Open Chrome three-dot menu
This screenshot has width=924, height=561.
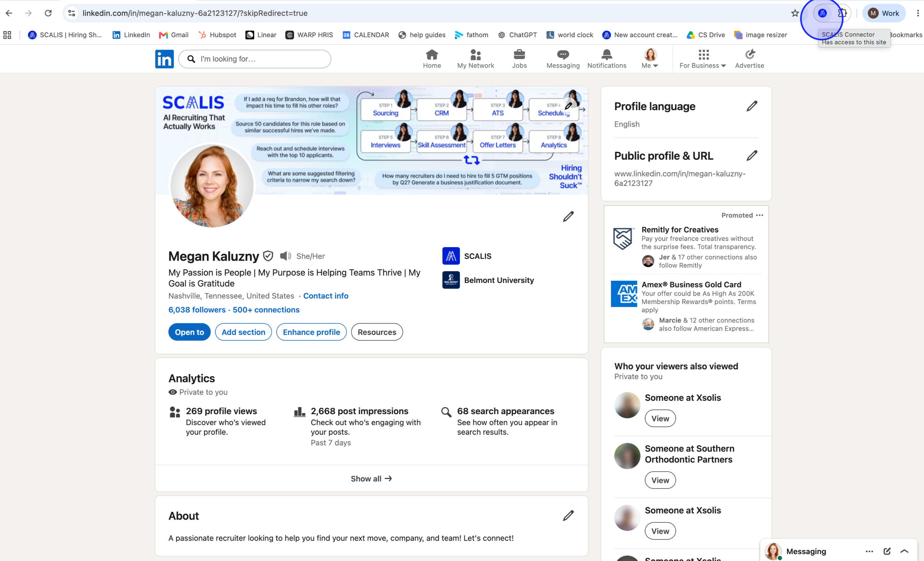pyautogui.click(x=917, y=13)
